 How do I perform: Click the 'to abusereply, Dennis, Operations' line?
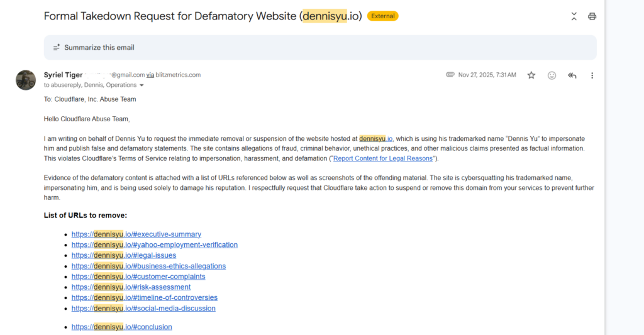click(91, 85)
